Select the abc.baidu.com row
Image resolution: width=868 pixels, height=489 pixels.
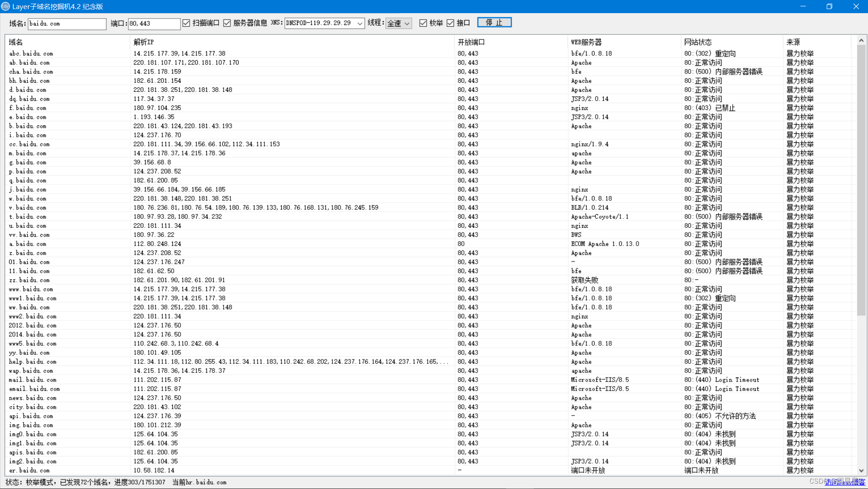coord(429,53)
